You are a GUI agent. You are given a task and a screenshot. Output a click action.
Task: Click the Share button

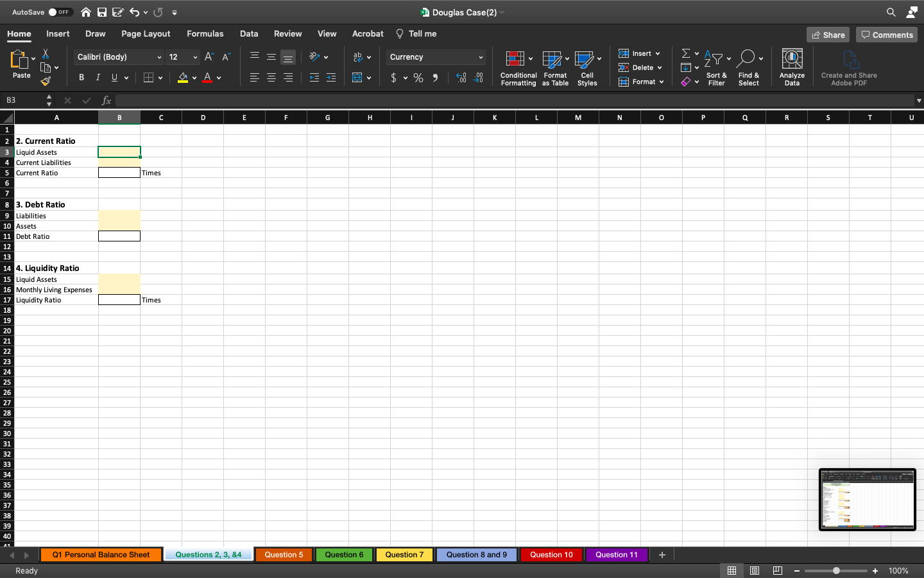coord(828,35)
